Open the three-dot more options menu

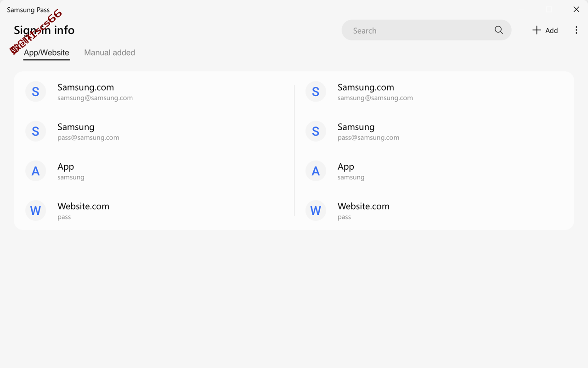(x=577, y=30)
